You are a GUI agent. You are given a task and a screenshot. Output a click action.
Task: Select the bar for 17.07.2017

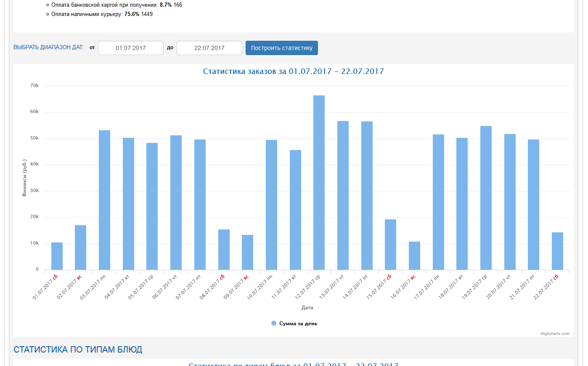tap(438, 202)
